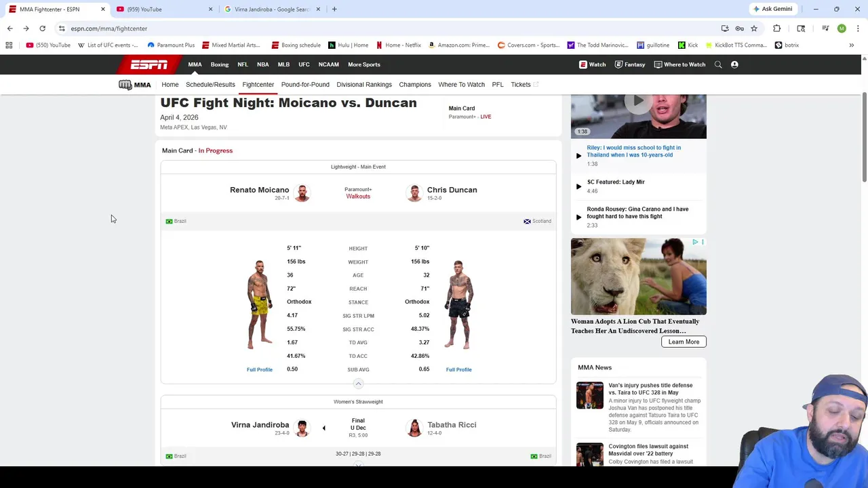Open Chris Duncan's Full Profile
The height and width of the screenshot is (488, 868).
[459, 369]
